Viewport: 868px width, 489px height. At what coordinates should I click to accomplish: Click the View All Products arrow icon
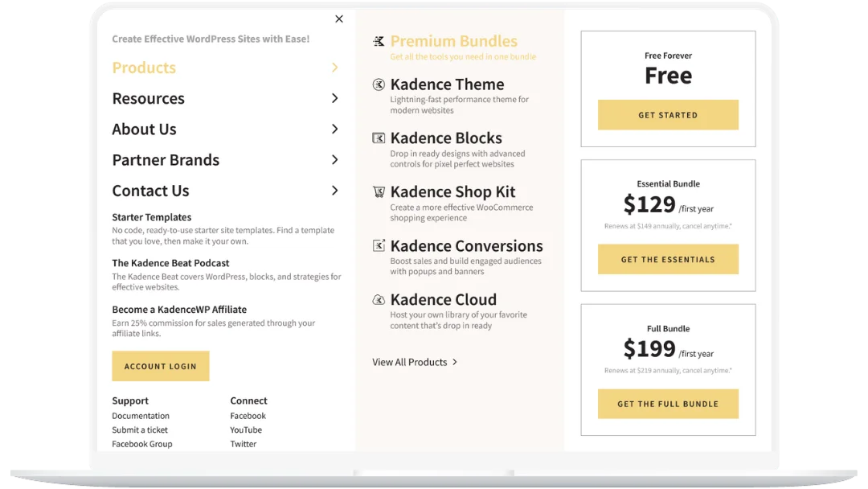pyautogui.click(x=455, y=362)
